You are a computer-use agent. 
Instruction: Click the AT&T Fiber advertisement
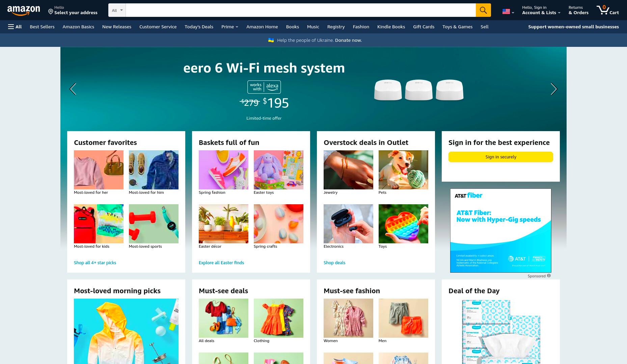pos(501,231)
